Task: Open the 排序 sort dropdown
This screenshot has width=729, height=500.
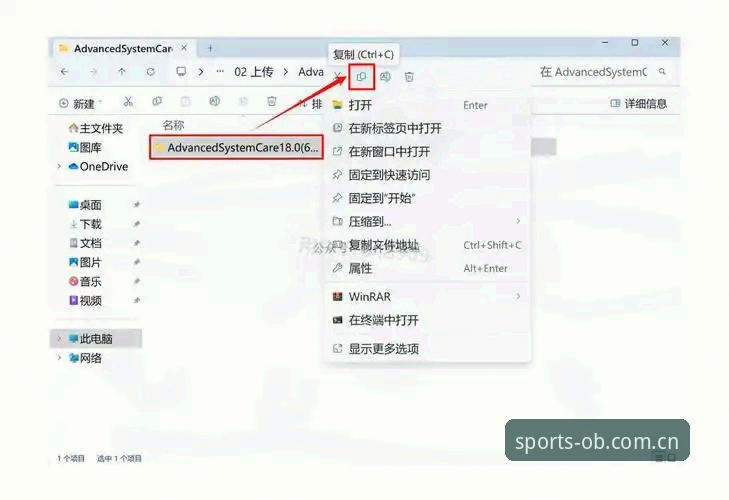Action: (311, 104)
